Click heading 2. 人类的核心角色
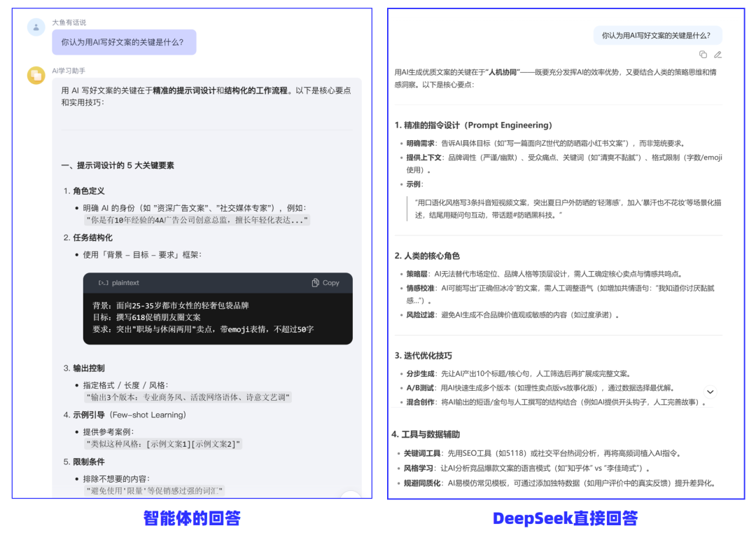Viewport: 756px width, 540px height. click(x=427, y=256)
